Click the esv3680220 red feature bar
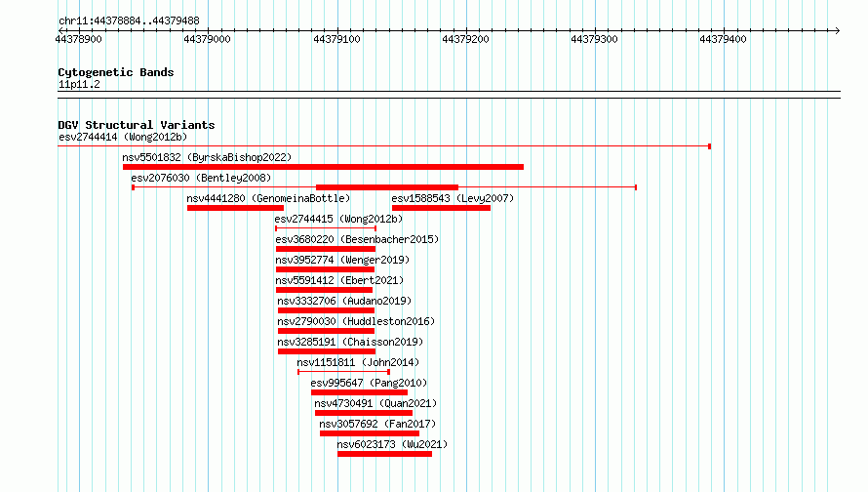 tap(326, 249)
